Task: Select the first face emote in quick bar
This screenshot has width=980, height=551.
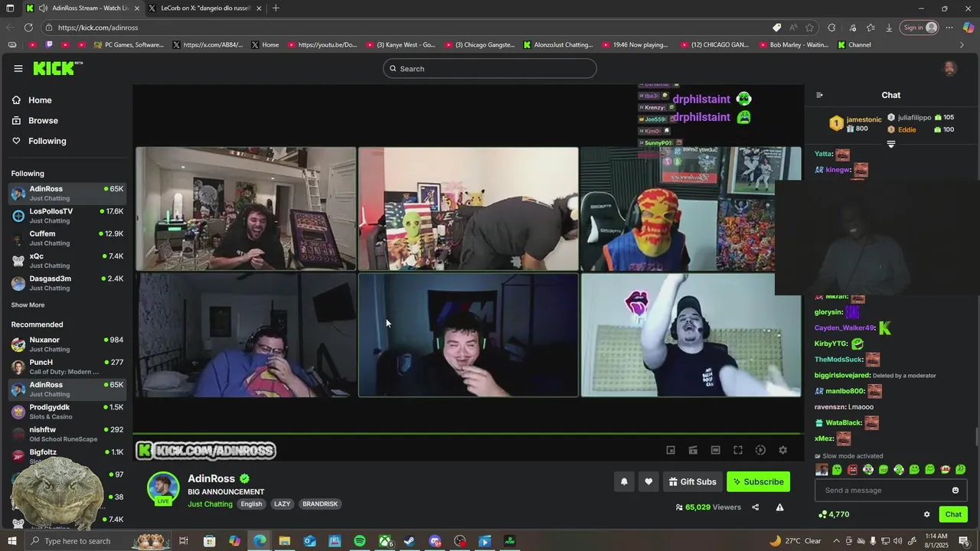Action: pyautogui.click(x=822, y=470)
